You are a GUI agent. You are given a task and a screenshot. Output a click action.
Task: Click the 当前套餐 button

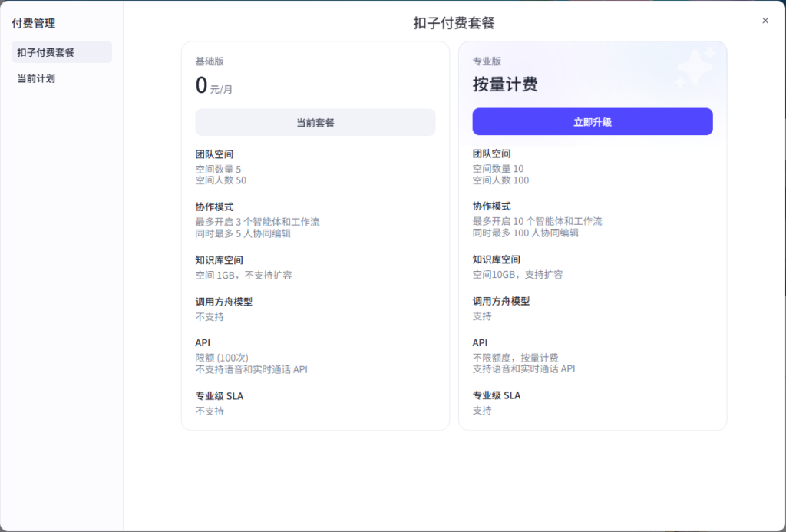tap(315, 122)
